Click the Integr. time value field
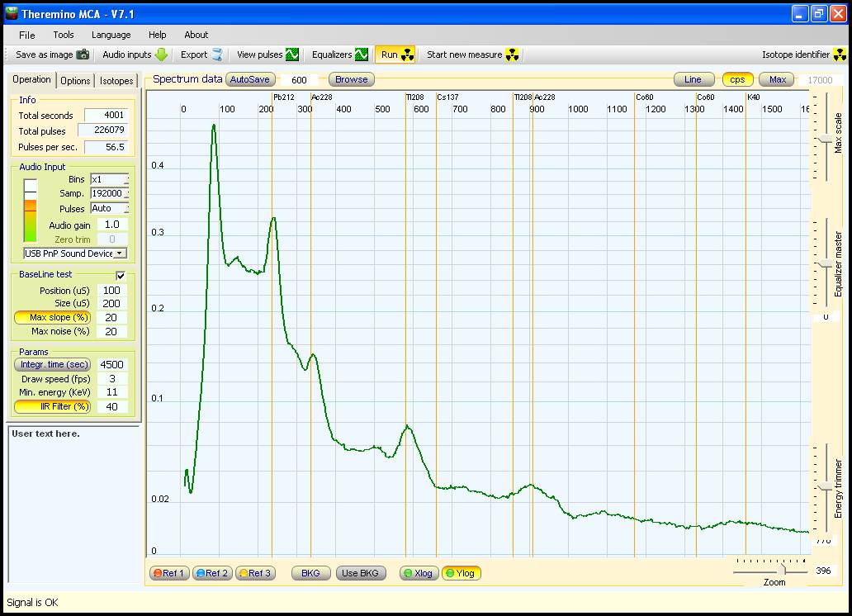The height and width of the screenshot is (616, 852). point(111,365)
